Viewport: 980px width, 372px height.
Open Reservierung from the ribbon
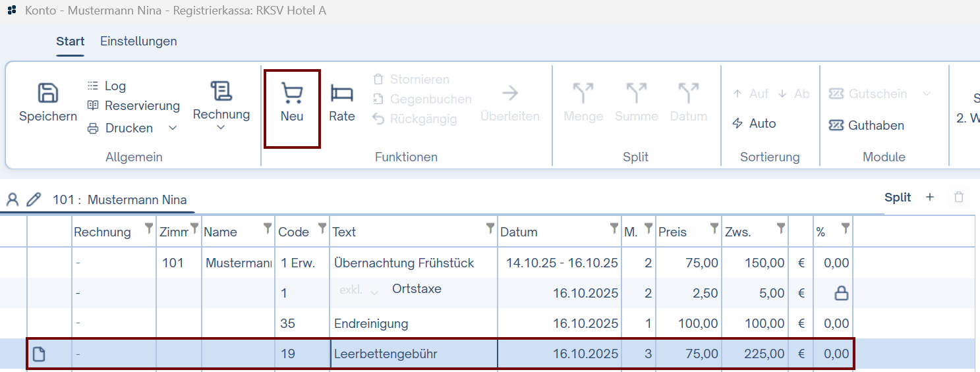[133, 106]
